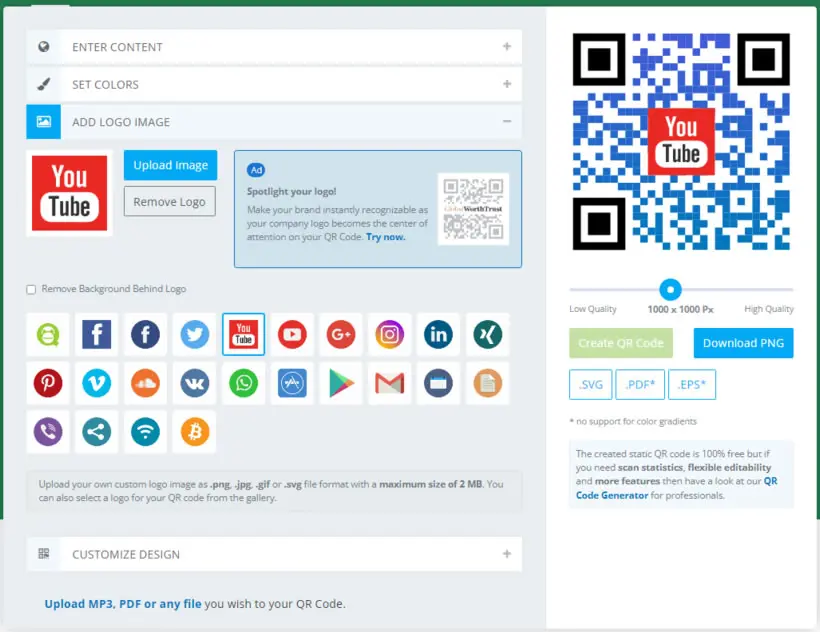The image size is (820, 632).
Task: Download the QR code as PNG
Action: (x=743, y=343)
